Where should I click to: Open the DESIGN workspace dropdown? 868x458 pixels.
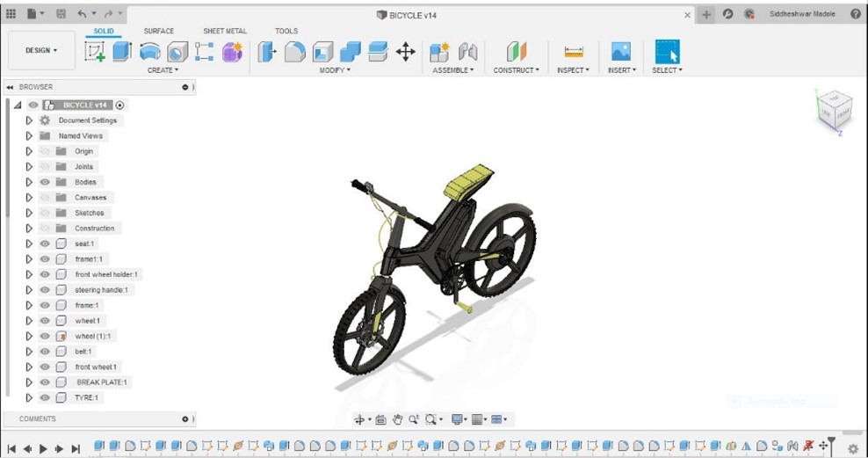pos(41,50)
